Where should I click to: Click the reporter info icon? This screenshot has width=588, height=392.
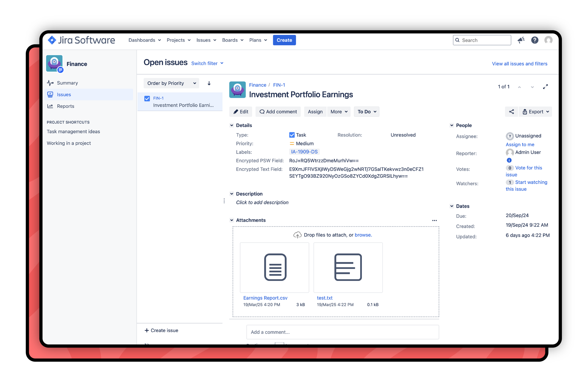tap(509, 160)
